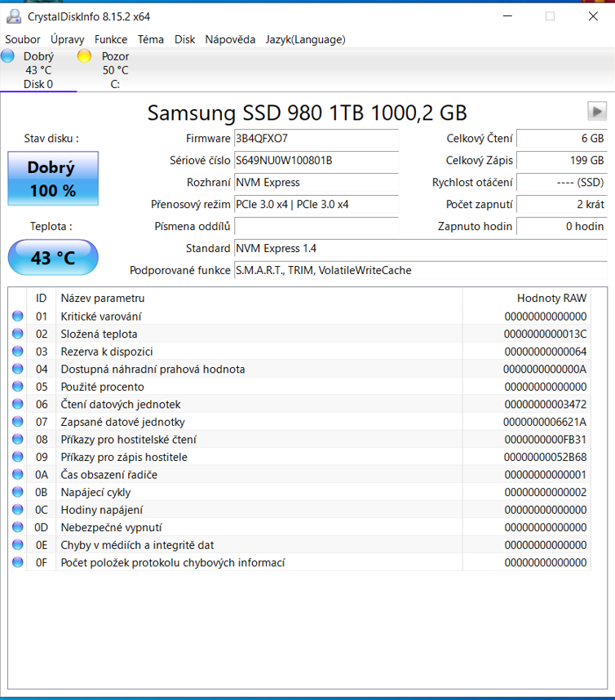
Task: Click the Firmware field 3B4QFXO7
Action: coord(316,139)
